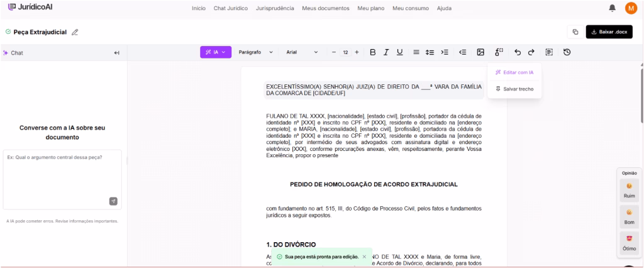Toggle bold formatting
This screenshot has height=268, width=644.
click(372, 52)
